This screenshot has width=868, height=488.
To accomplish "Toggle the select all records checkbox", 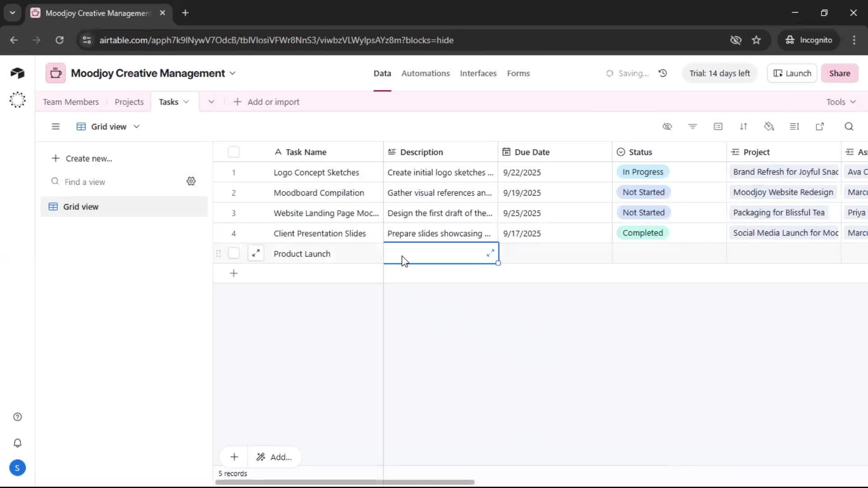I will tap(234, 152).
